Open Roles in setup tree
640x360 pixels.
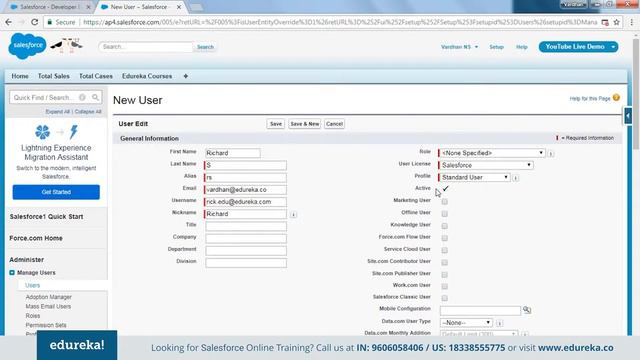(33, 316)
